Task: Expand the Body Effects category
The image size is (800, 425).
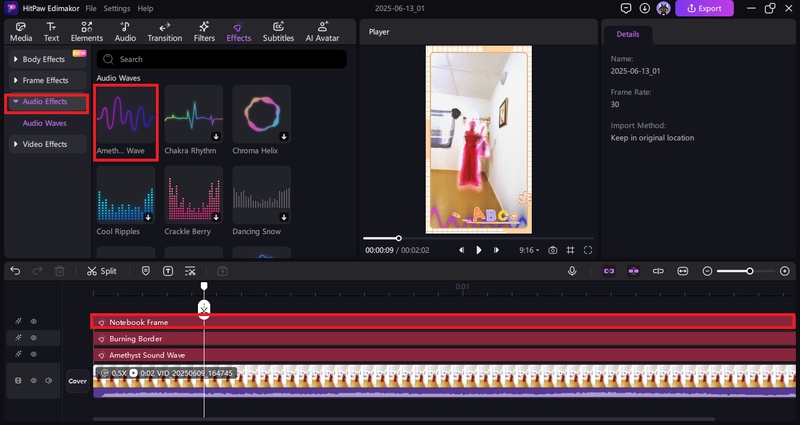Action: (45, 60)
